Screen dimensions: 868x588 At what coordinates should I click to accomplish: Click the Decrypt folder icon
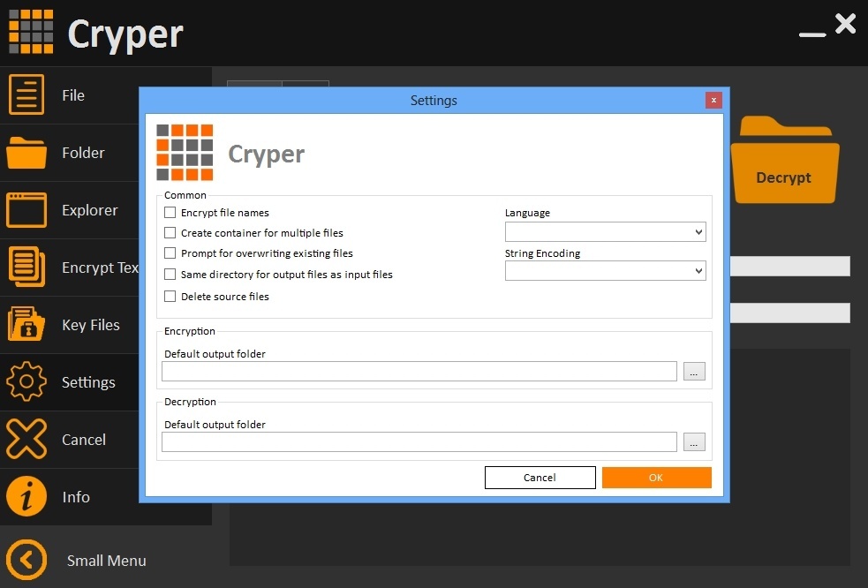(785, 160)
